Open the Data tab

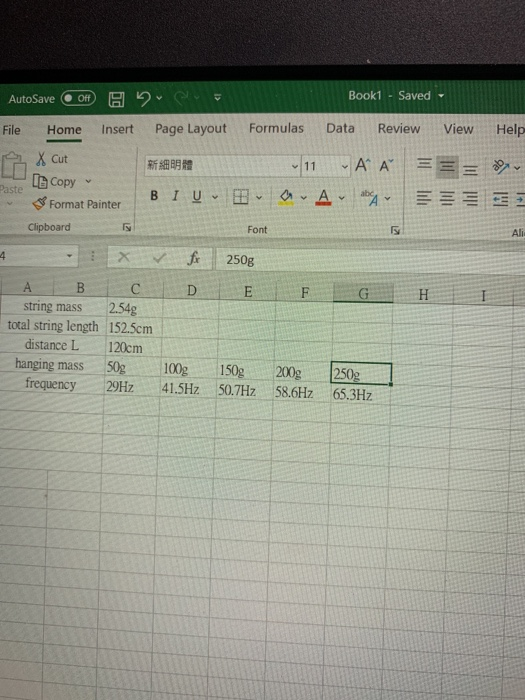pyautogui.click(x=340, y=128)
